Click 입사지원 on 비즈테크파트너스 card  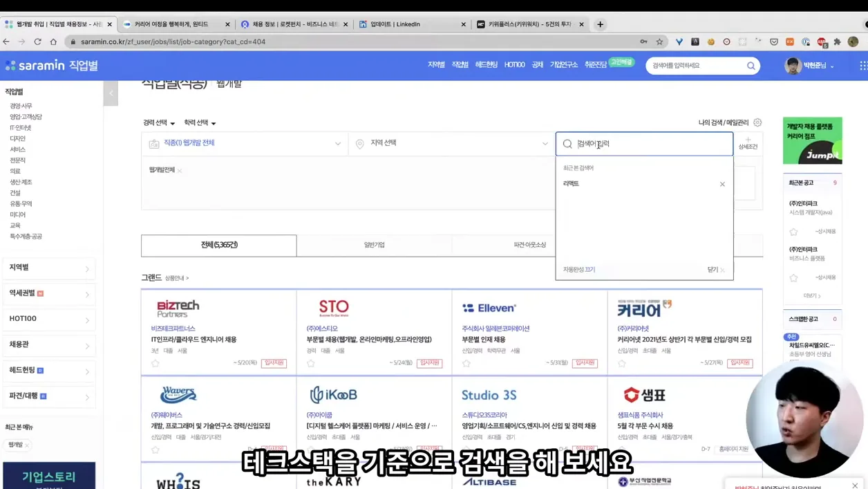274,363
